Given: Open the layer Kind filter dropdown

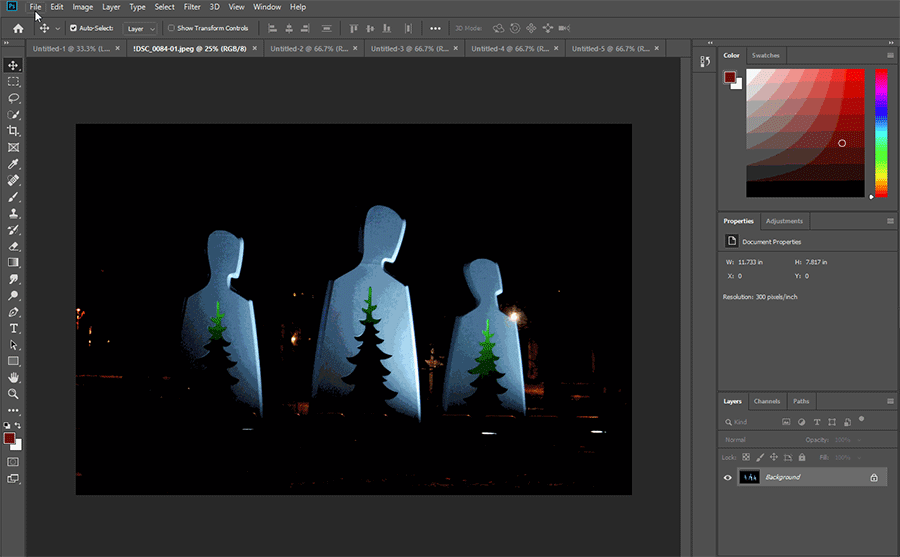Looking at the screenshot, I should (x=748, y=422).
